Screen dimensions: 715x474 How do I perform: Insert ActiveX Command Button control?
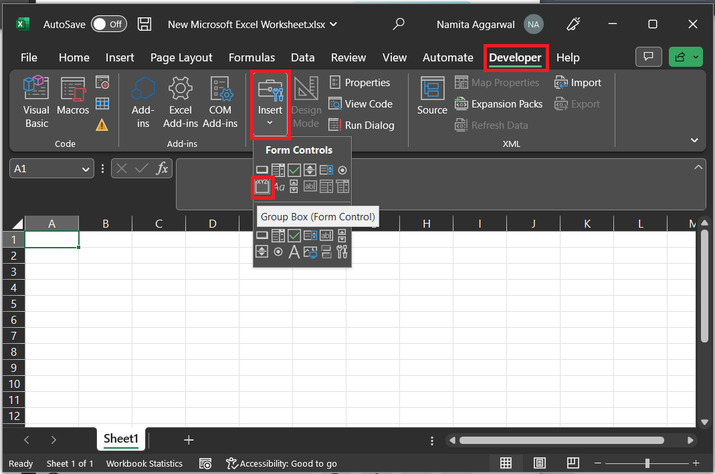click(x=262, y=235)
